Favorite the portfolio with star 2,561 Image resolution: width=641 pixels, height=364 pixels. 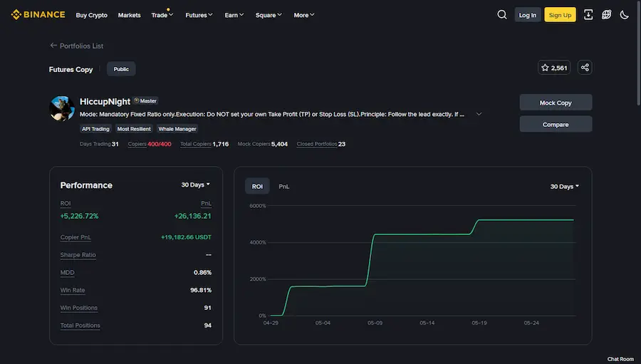click(x=554, y=68)
